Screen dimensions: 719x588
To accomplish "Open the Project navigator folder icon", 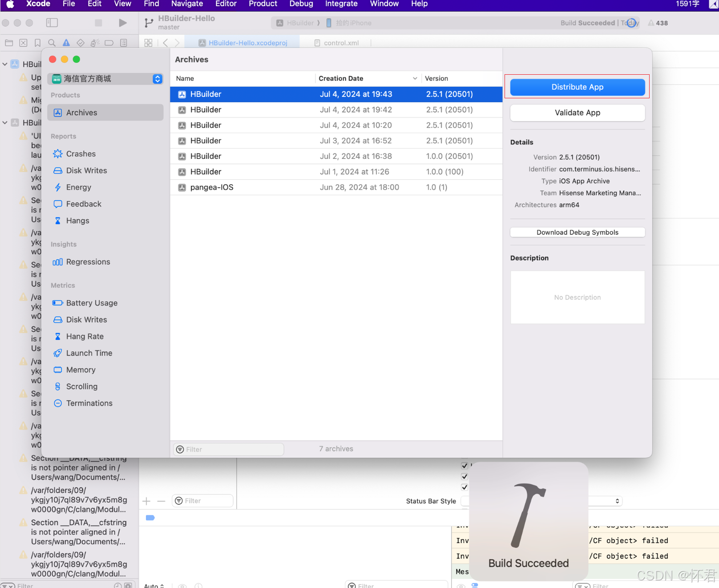I will (9, 43).
